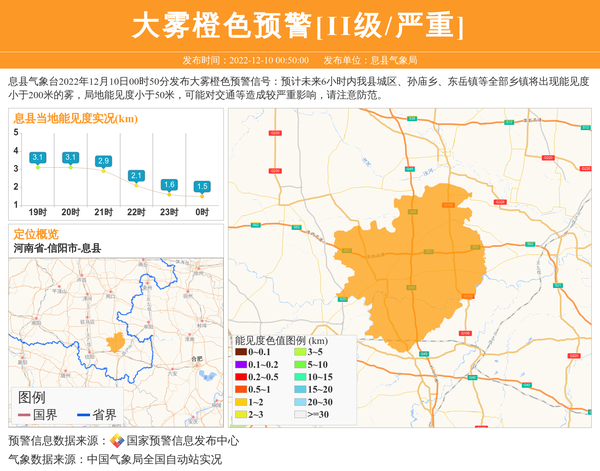Click the 2.9 data bubble at 21时

pyautogui.click(x=103, y=161)
